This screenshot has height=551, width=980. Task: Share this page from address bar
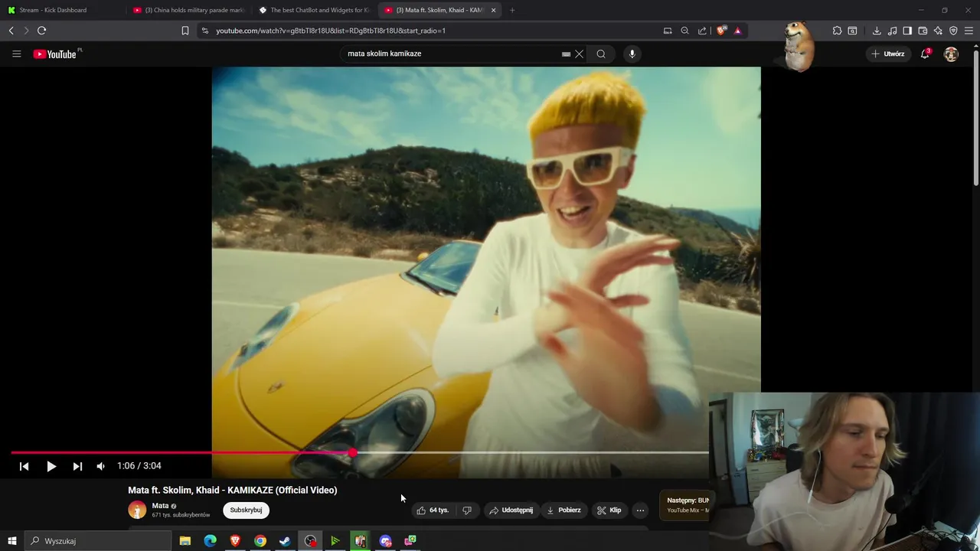(702, 31)
